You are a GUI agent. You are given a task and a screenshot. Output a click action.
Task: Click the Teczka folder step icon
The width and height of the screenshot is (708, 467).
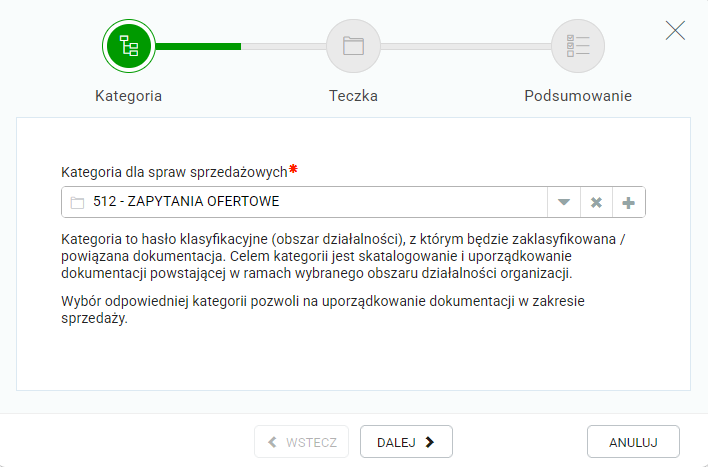(x=353, y=46)
